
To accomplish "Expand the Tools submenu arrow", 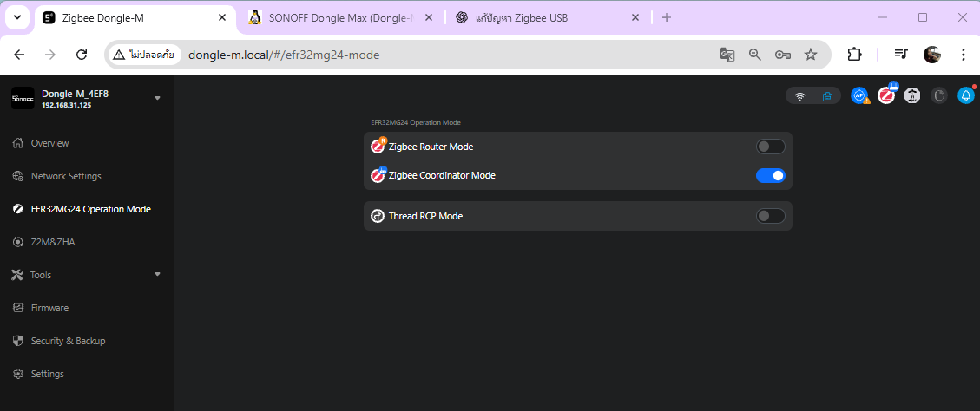I will [x=157, y=274].
